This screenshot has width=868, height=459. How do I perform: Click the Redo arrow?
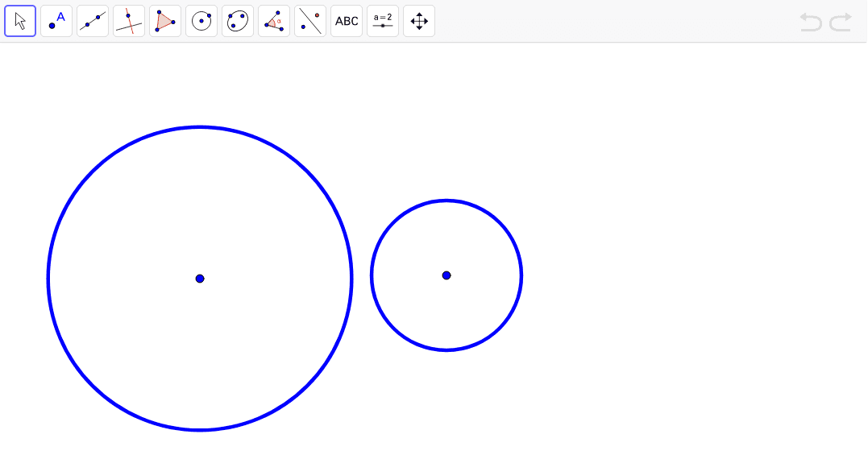pos(841,22)
